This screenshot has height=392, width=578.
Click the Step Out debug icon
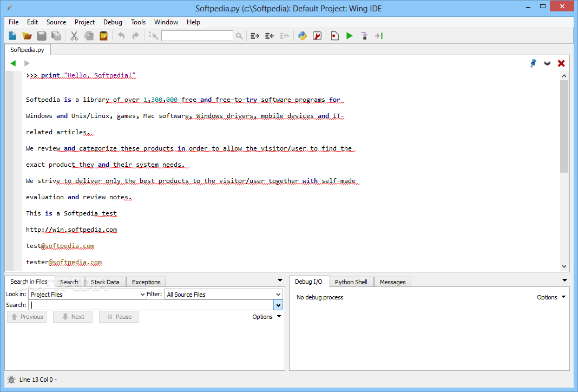point(379,36)
